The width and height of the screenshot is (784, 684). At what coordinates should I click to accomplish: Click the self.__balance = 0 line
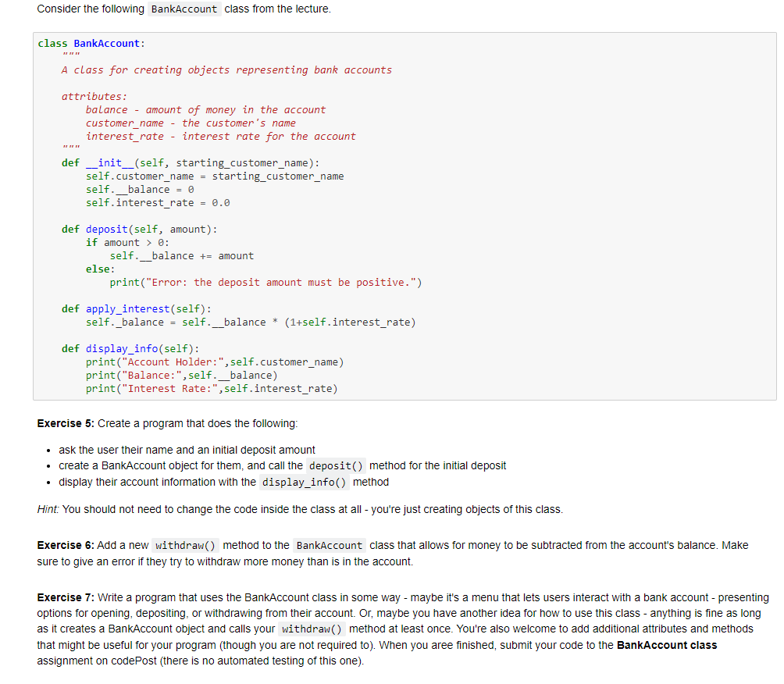click(x=140, y=190)
